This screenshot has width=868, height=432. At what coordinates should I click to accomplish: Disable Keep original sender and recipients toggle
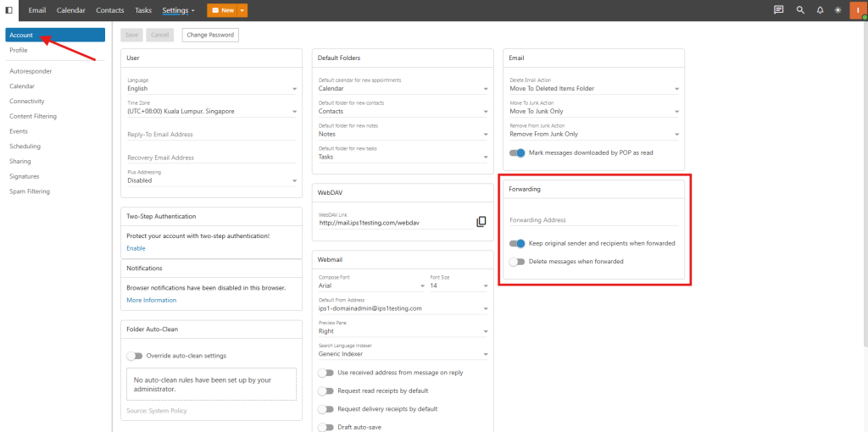pos(517,243)
